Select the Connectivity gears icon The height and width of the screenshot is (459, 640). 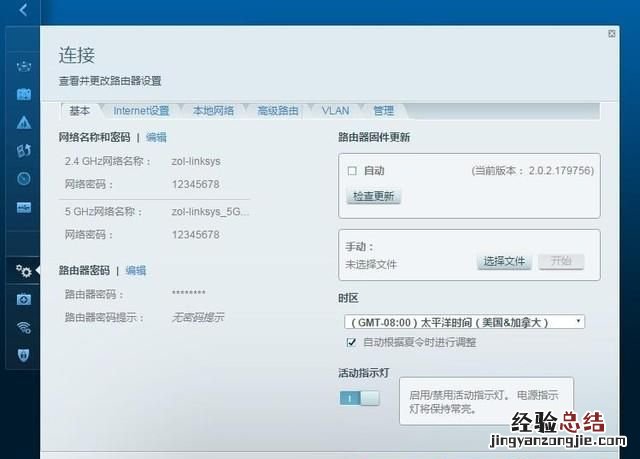click(24, 271)
